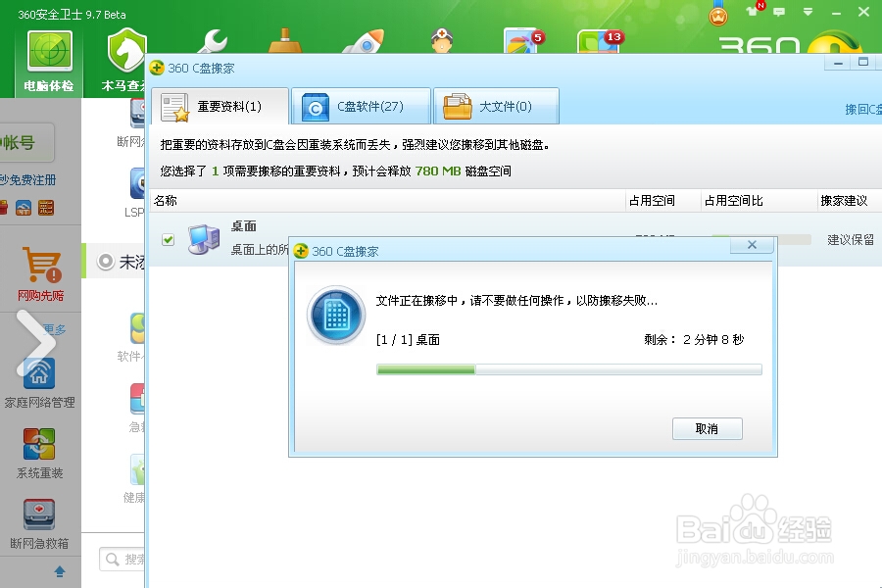This screenshot has height=588, width=882.
Task: Open the green app icon with badge 13
Action: click(601, 40)
